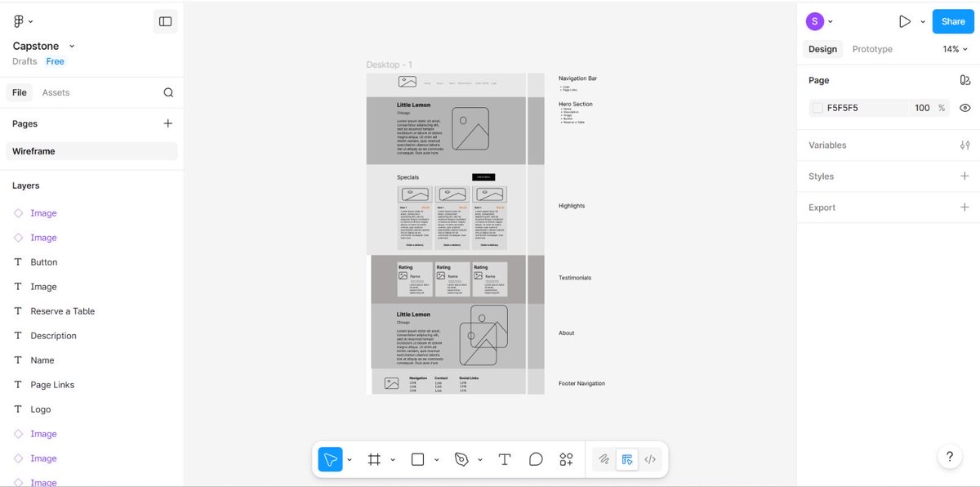This screenshot has width=980, height=487.
Task: Click the user avatar S
Action: point(814,21)
